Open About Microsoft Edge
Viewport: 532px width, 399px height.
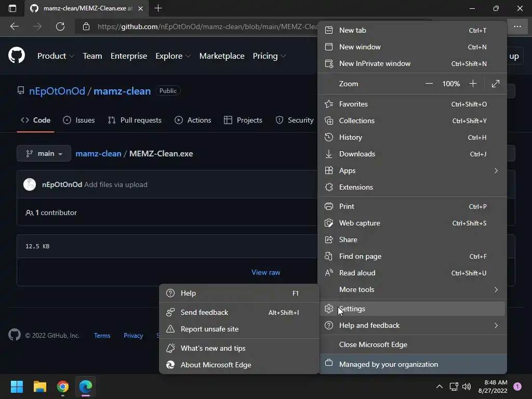tap(239, 365)
